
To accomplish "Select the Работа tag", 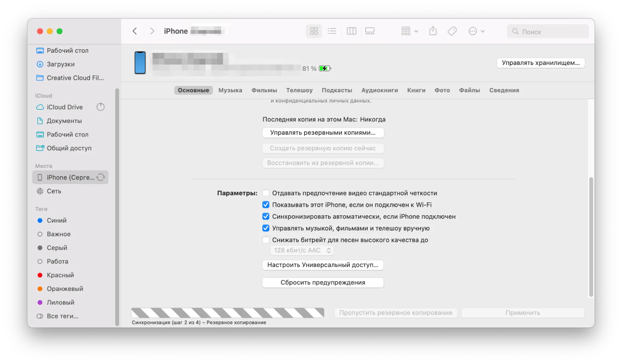I will click(x=58, y=261).
